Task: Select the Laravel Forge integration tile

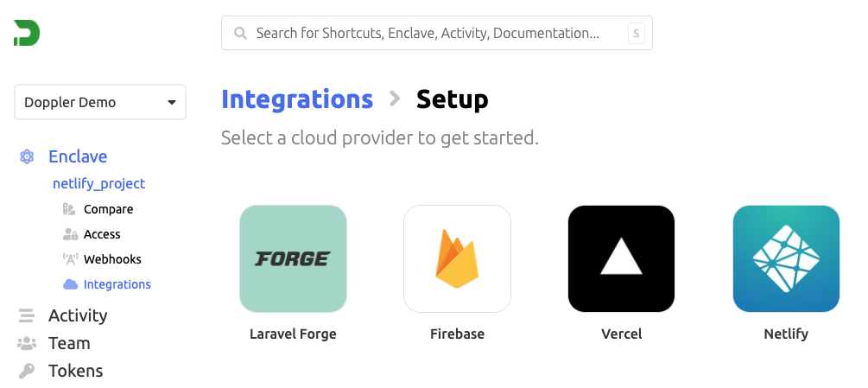Action: tap(293, 258)
